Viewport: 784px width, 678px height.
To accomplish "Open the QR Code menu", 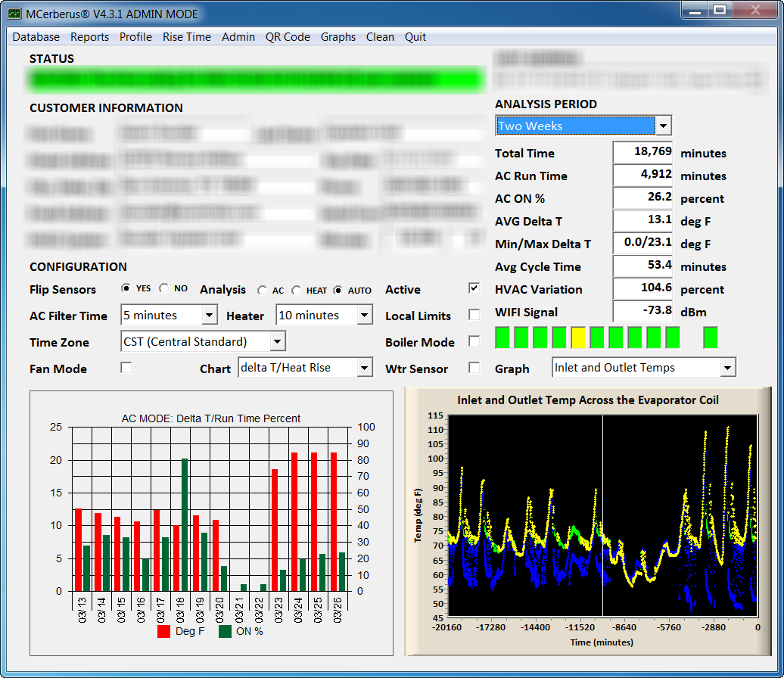I will (x=288, y=37).
